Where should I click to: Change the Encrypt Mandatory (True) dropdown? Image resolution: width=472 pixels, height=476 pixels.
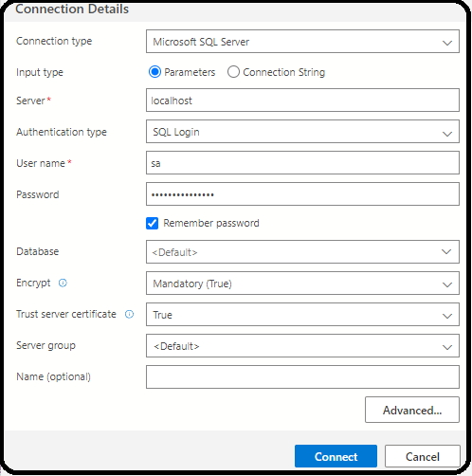point(302,284)
